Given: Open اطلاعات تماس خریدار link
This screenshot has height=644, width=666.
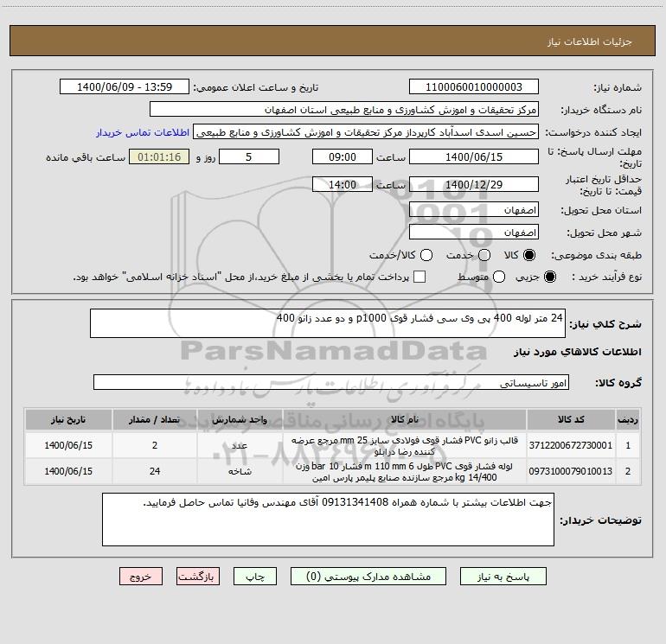Looking at the screenshot, I should (143, 132).
